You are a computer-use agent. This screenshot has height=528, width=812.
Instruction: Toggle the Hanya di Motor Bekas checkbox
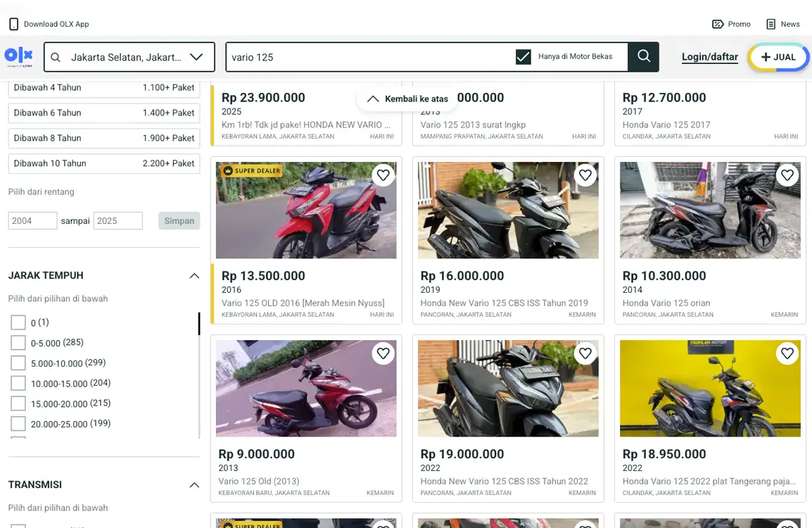click(x=523, y=56)
